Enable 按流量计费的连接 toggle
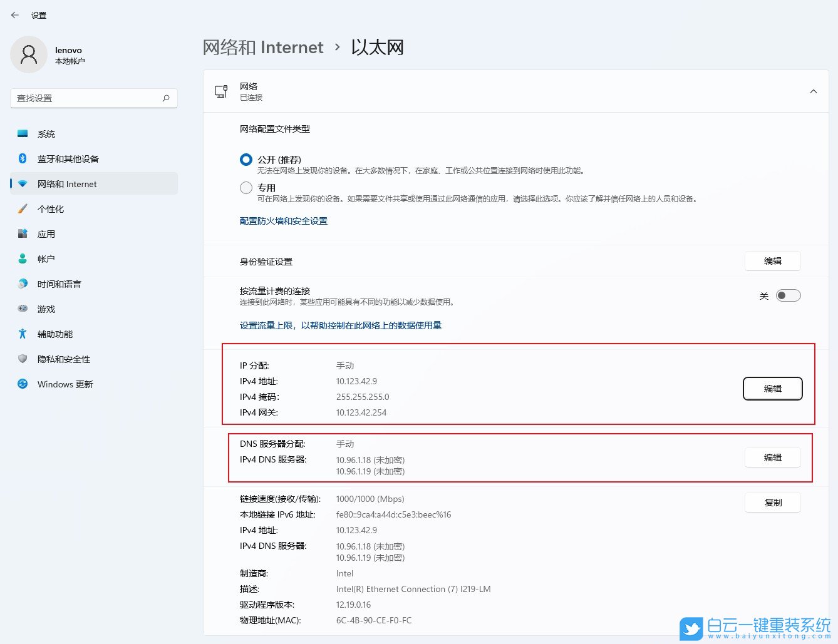 [x=788, y=295]
